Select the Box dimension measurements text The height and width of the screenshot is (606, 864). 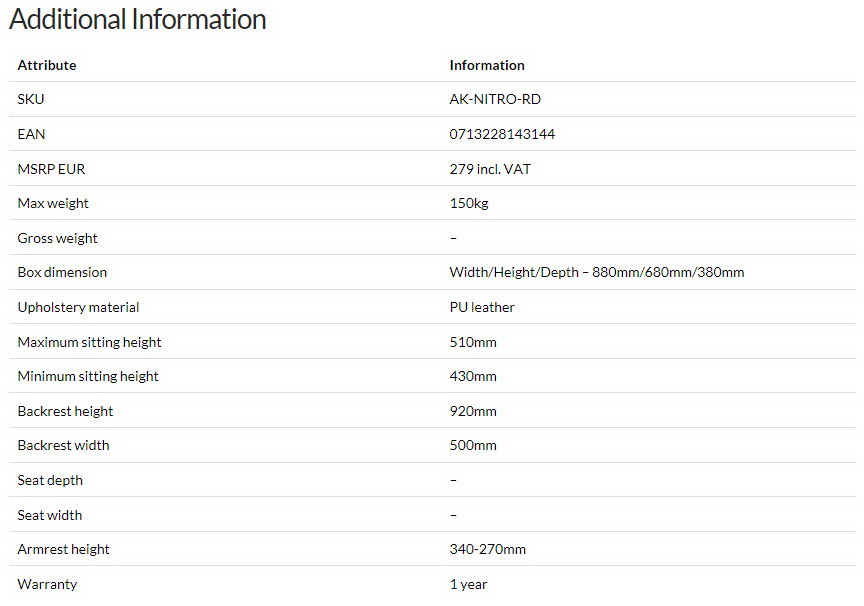pyautogui.click(x=597, y=272)
